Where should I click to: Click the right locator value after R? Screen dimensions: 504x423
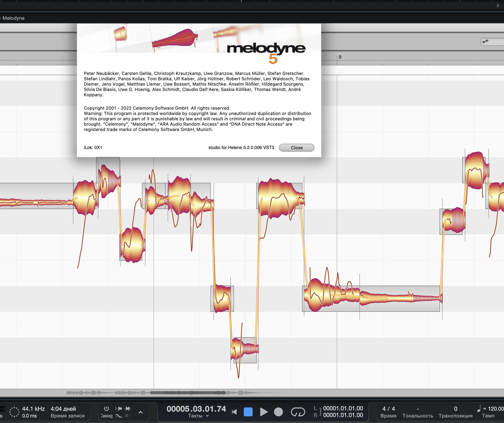(x=343, y=415)
